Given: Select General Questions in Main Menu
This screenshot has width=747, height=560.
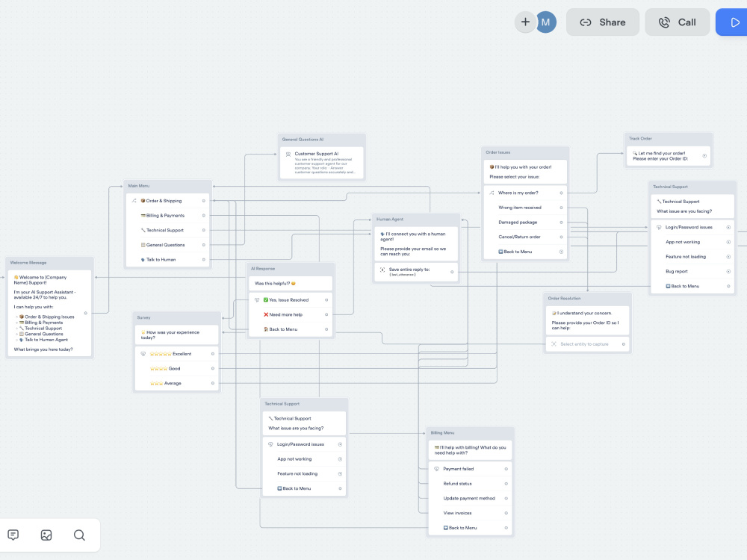Looking at the screenshot, I should [168, 245].
